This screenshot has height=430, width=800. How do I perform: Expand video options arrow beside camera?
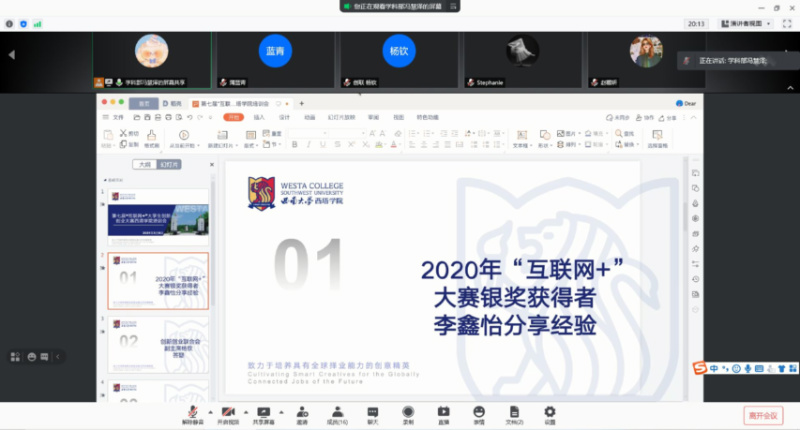246,412
